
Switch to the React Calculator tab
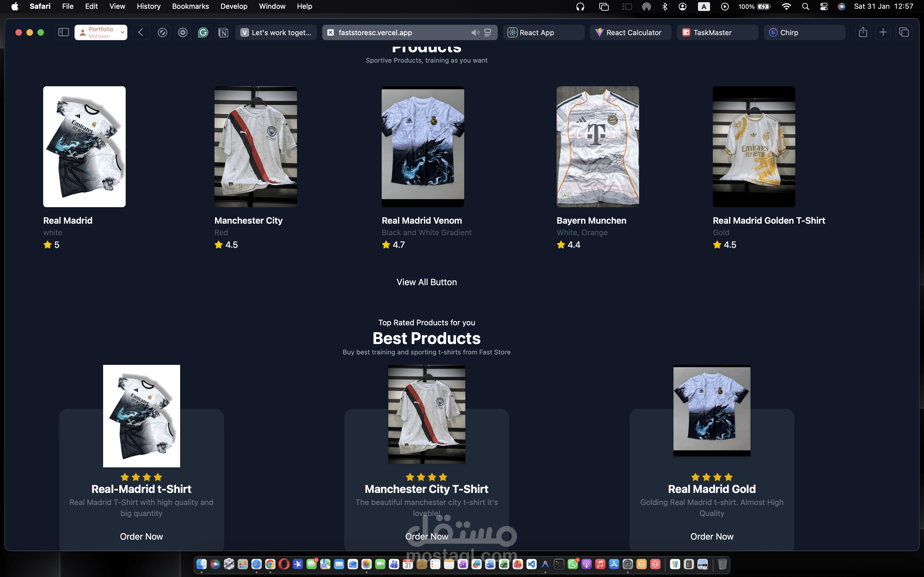[630, 32]
